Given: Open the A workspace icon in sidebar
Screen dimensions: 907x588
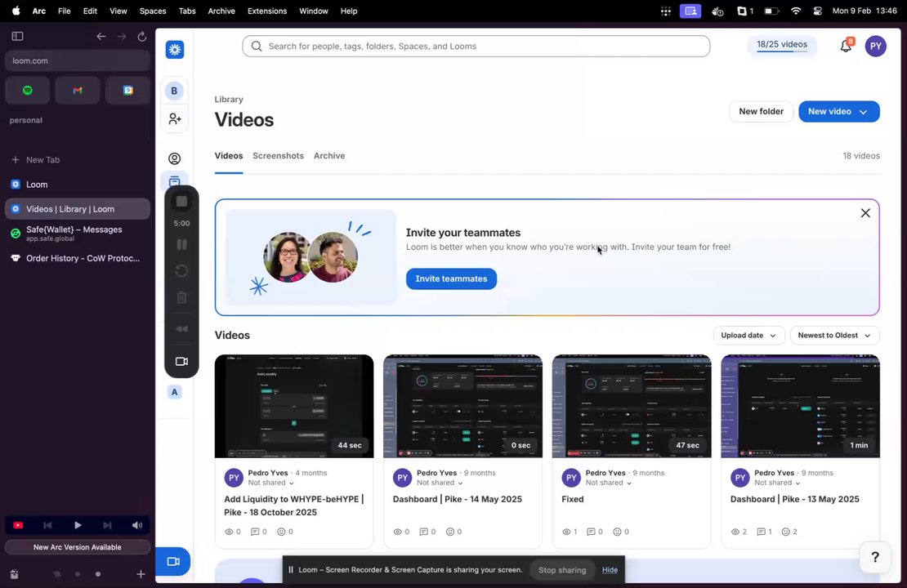Looking at the screenshot, I should [x=174, y=392].
